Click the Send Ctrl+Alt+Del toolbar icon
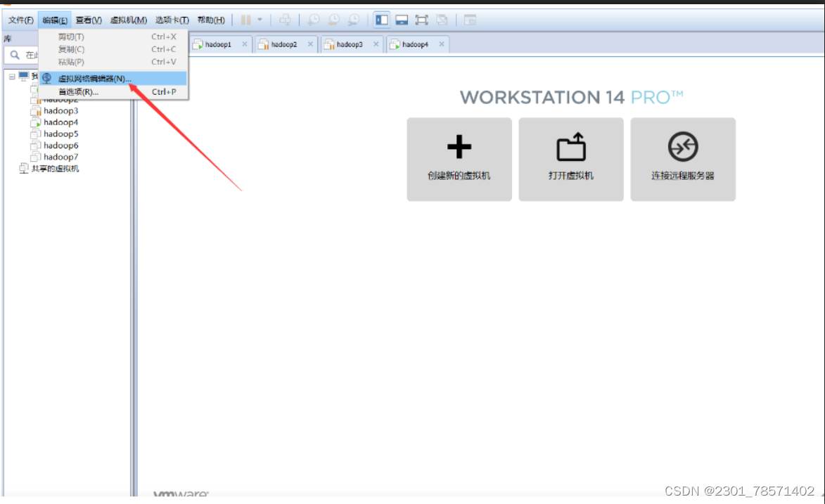 point(285,20)
